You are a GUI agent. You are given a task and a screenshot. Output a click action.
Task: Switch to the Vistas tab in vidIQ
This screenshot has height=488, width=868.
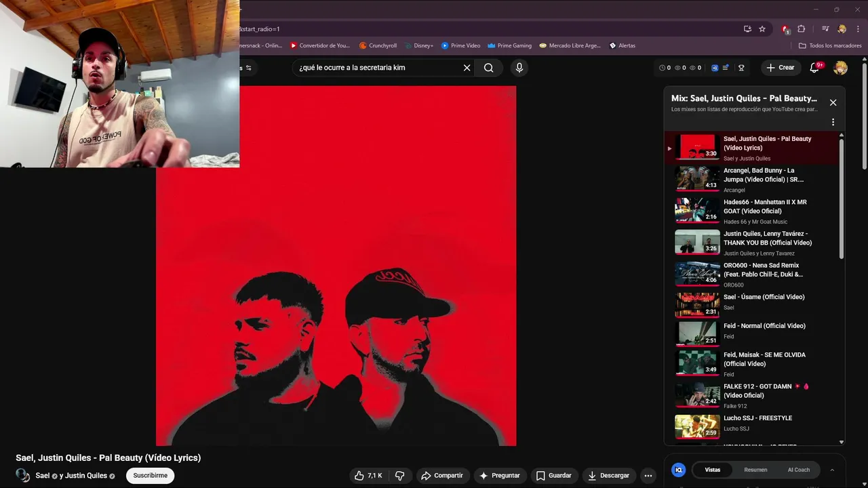click(x=713, y=470)
